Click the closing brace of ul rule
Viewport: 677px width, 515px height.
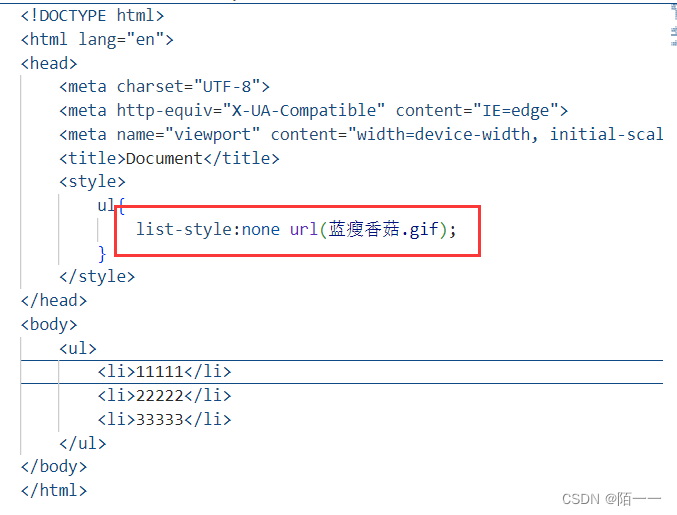click(x=102, y=253)
